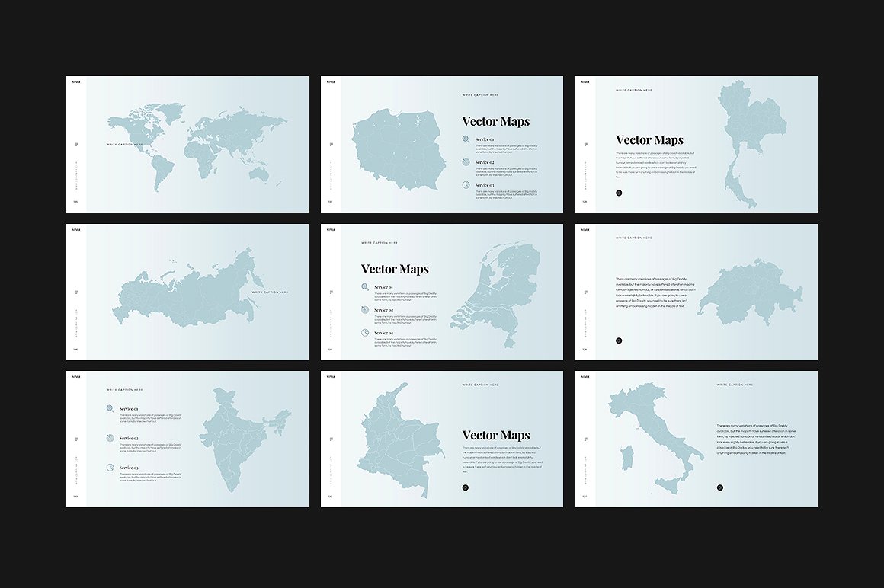Select the Service 03 icon on Netherlands slide
Screen dimensions: 884x588
364,332
